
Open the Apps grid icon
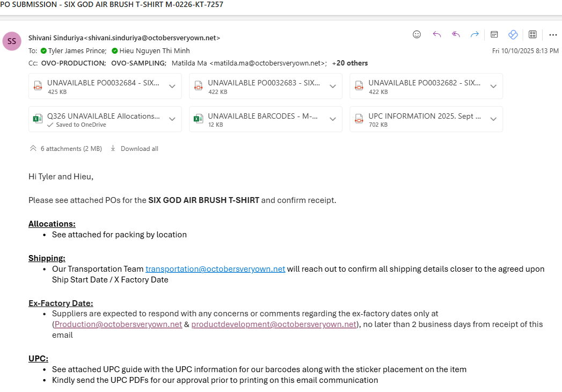[532, 34]
